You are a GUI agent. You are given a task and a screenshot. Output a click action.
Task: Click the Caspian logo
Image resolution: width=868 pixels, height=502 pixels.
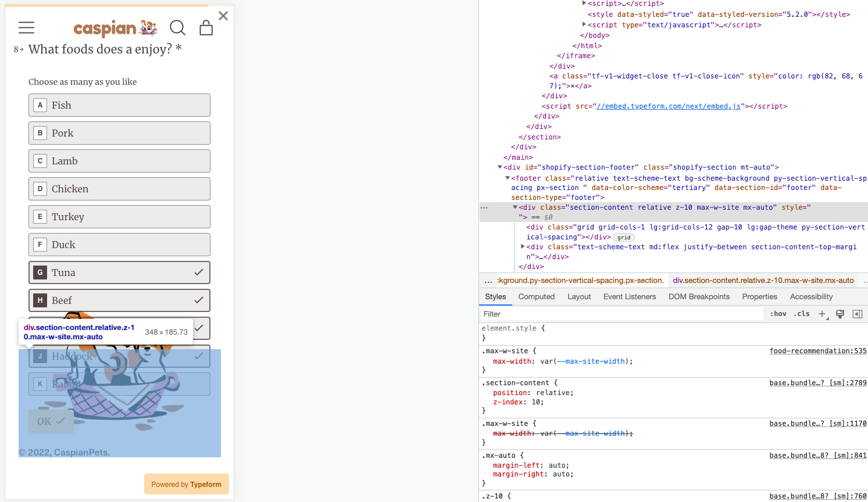[115, 28]
